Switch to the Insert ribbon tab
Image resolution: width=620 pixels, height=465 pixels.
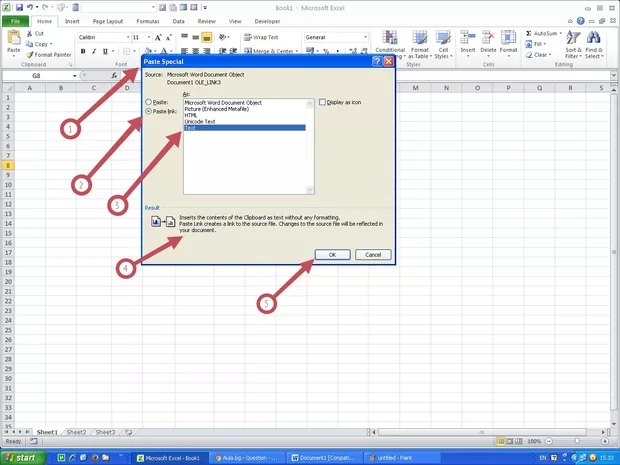point(72,21)
